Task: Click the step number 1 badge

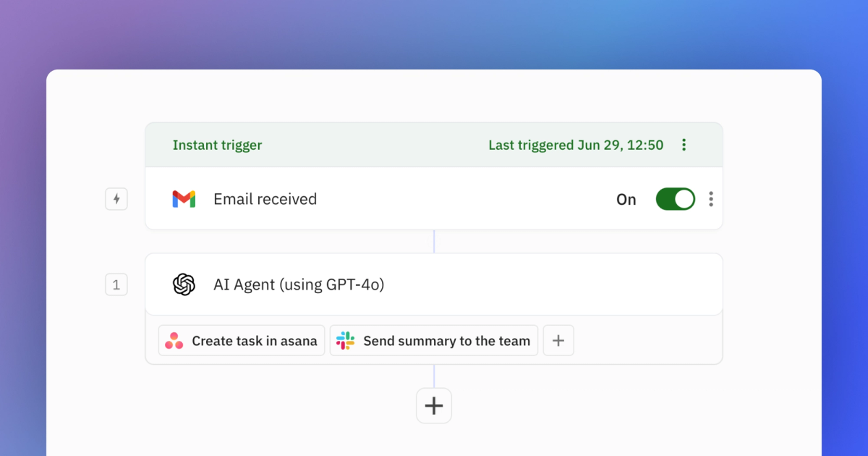Action: (116, 284)
